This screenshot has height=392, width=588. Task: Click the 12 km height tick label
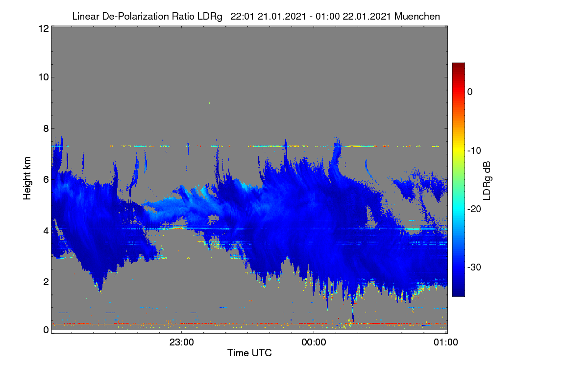[43, 28]
